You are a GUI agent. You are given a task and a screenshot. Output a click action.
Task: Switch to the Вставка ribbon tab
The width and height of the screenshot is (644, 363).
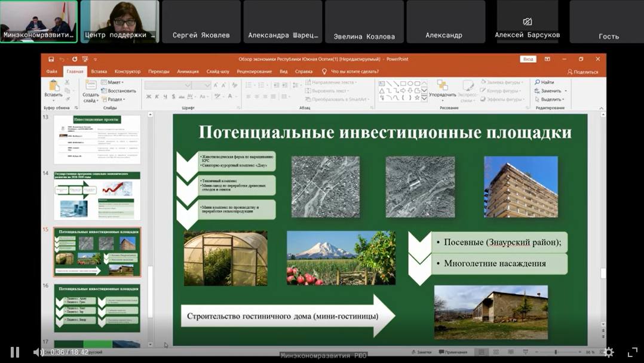coord(99,72)
